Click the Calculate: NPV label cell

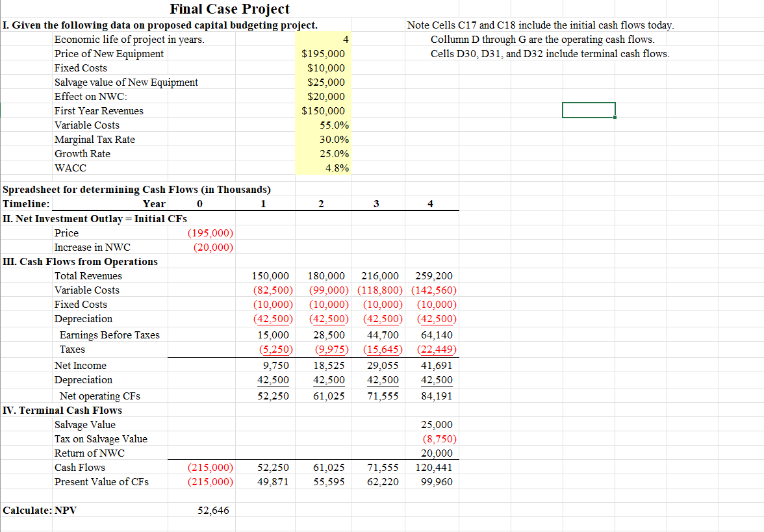coord(25,510)
